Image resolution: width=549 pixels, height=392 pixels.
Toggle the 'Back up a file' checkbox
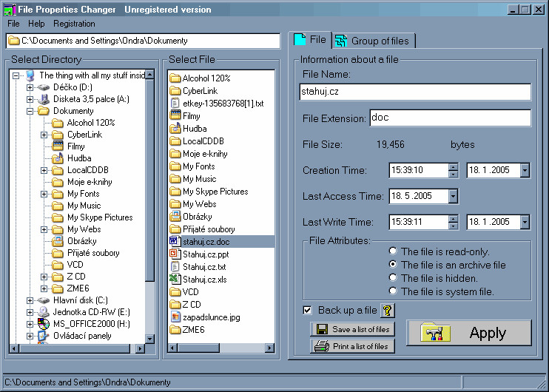point(307,310)
